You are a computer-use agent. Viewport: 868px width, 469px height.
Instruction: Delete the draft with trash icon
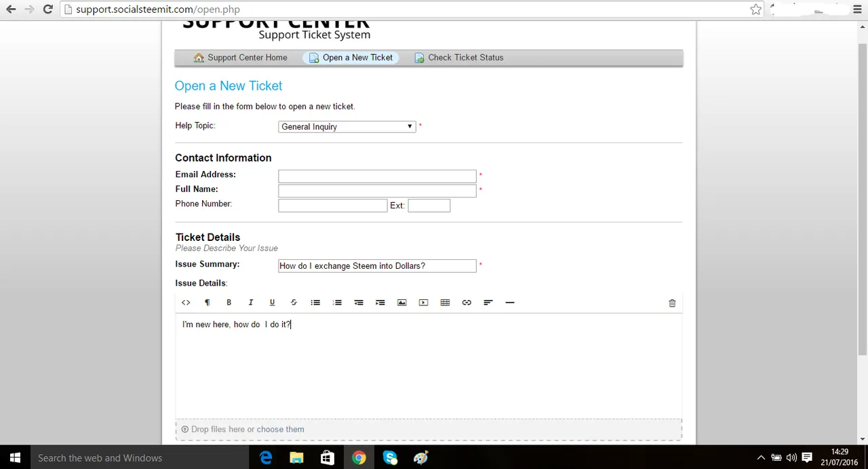click(672, 303)
